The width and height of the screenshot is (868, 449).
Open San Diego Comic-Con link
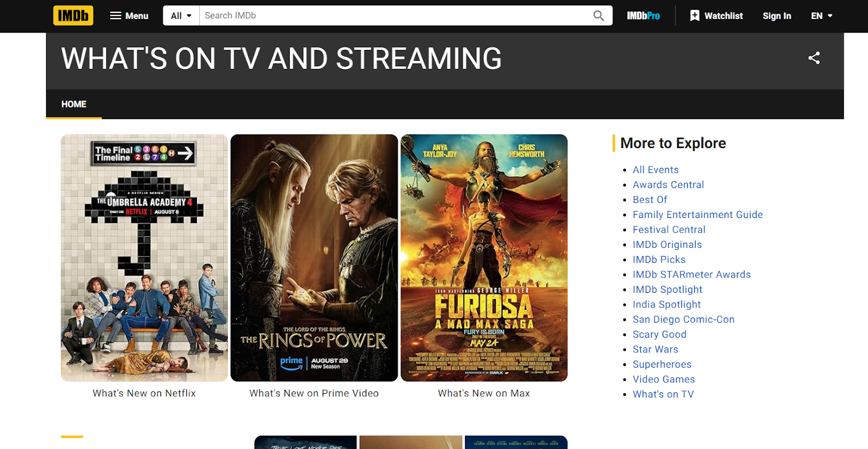(x=684, y=319)
